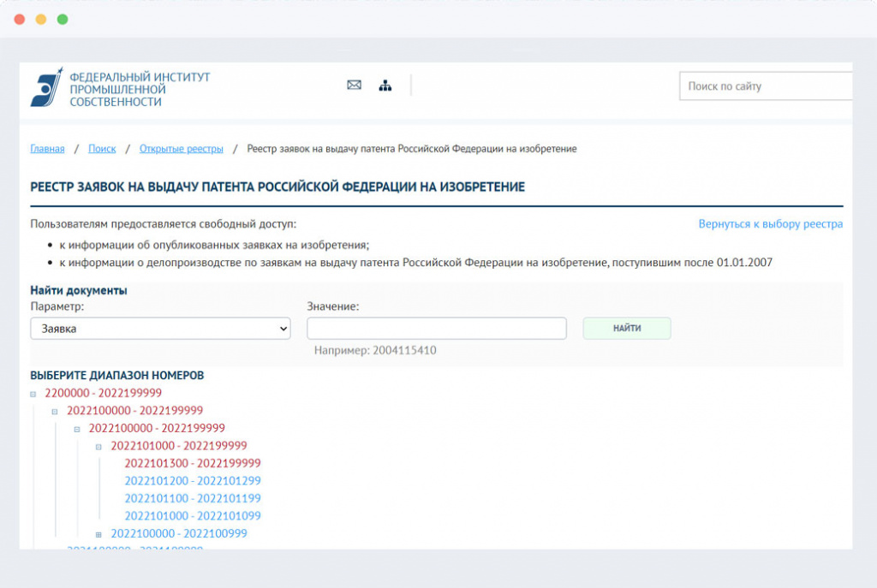Open the sitemap icon in the header

click(x=385, y=85)
